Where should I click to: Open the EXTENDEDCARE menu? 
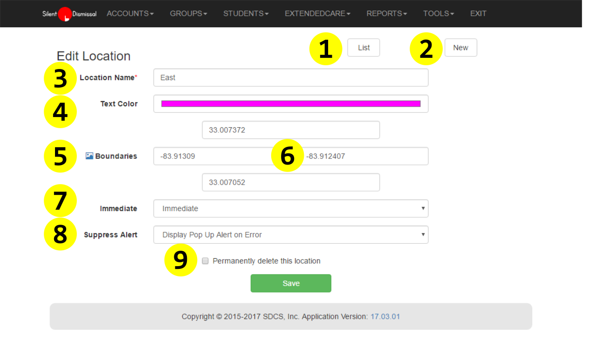[317, 14]
